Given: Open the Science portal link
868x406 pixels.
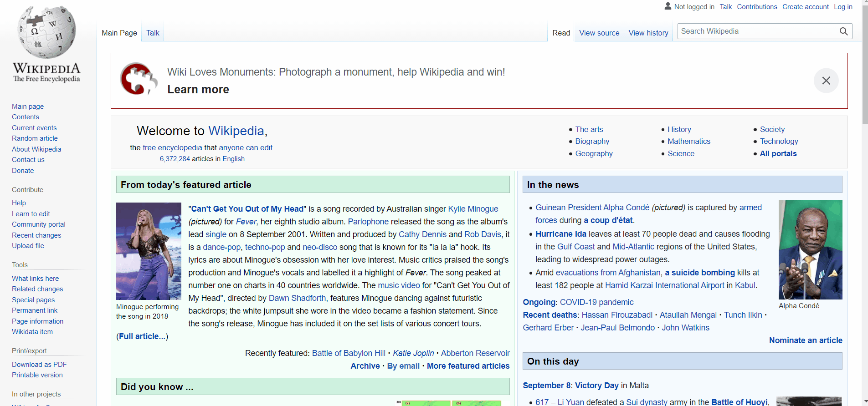Looking at the screenshot, I should 681,153.
